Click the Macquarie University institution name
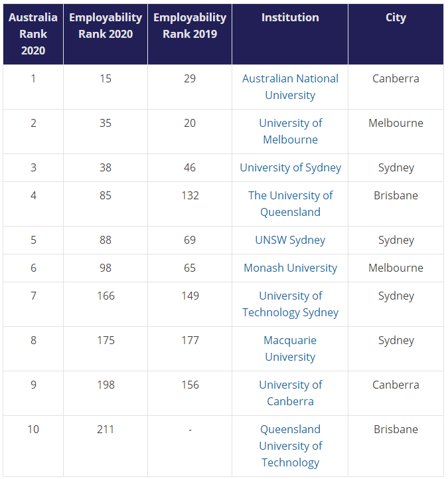Viewport: 448px width, 479px height. [x=290, y=348]
